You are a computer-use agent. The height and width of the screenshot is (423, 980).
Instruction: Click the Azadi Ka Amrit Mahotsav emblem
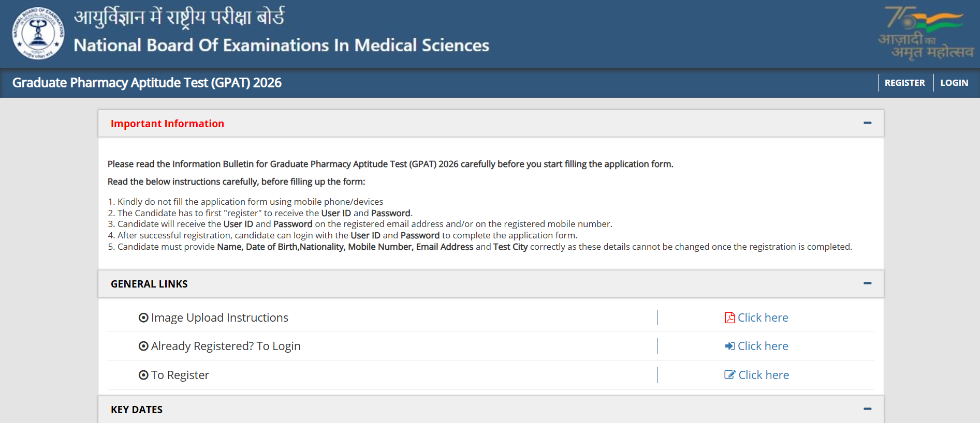926,34
